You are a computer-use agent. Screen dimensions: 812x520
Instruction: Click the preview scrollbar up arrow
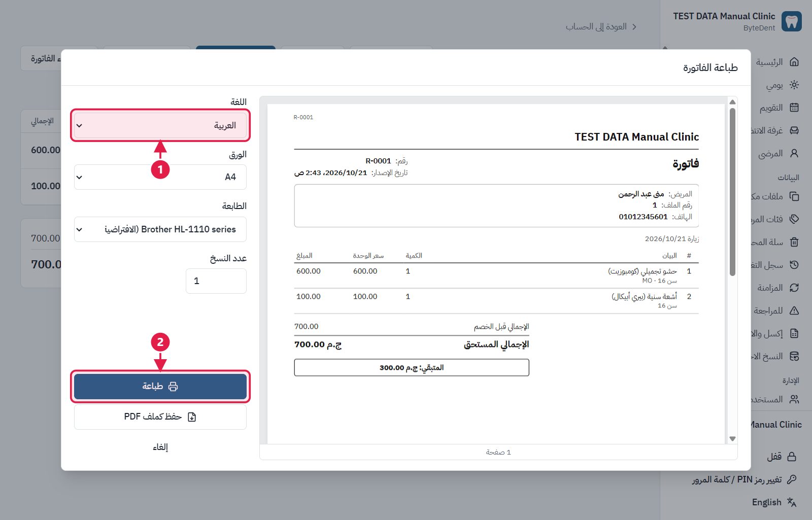(x=732, y=102)
